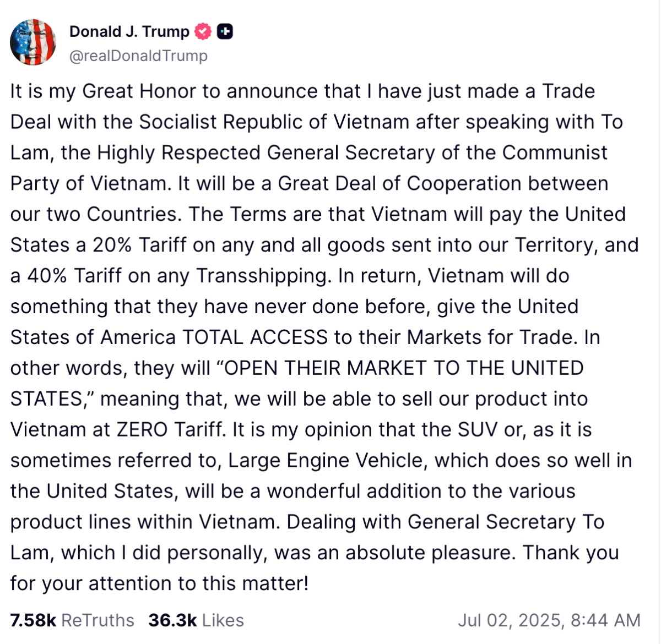Image resolution: width=661 pixels, height=644 pixels.
Task: Click the "40% Tariff" text in post
Action: coord(74,275)
